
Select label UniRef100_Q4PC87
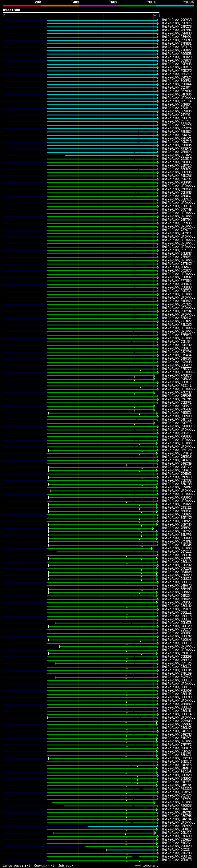[177, 358]
